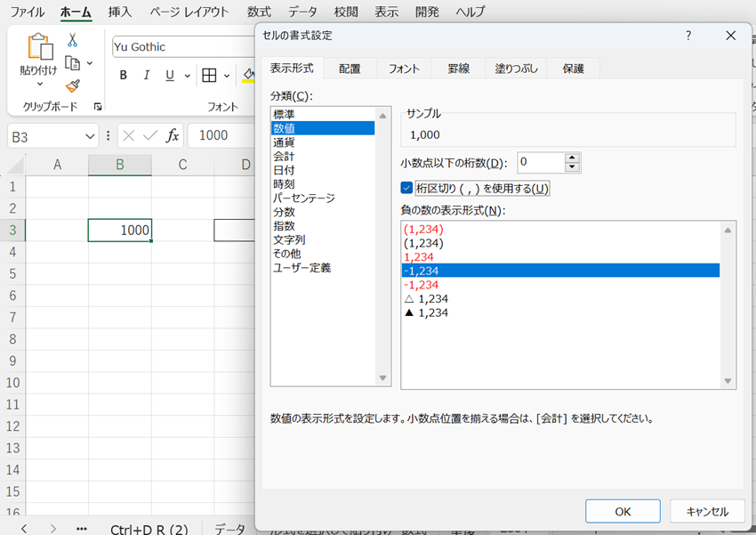Click the decimal places input field
The width and height of the screenshot is (756, 535).
click(x=541, y=163)
